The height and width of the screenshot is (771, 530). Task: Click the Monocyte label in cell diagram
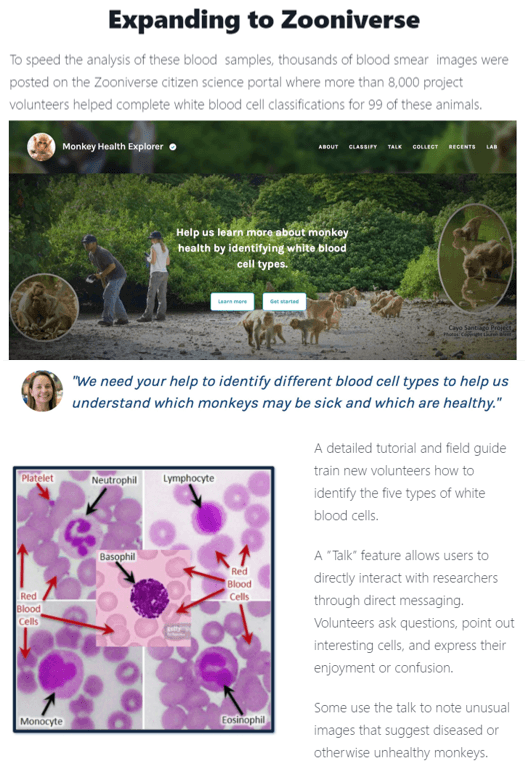coord(41,721)
